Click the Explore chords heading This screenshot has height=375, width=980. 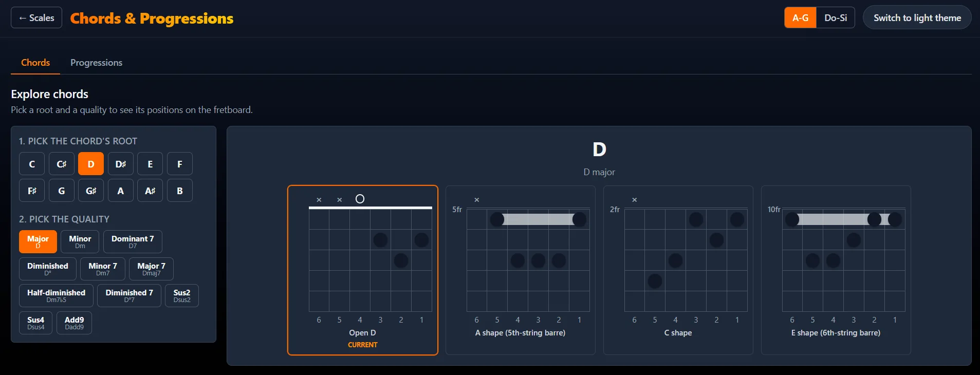coord(50,94)
